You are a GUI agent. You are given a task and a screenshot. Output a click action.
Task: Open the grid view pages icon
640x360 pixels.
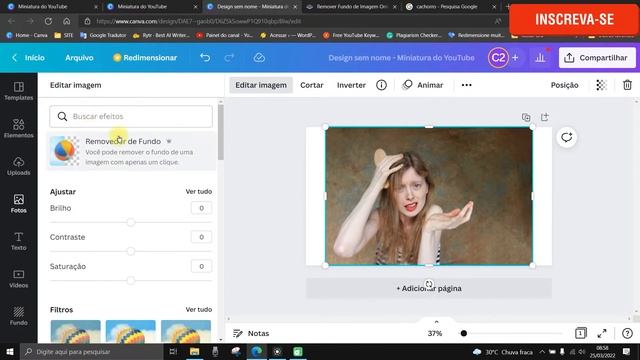pyautogui.click(x=580, y=333)
